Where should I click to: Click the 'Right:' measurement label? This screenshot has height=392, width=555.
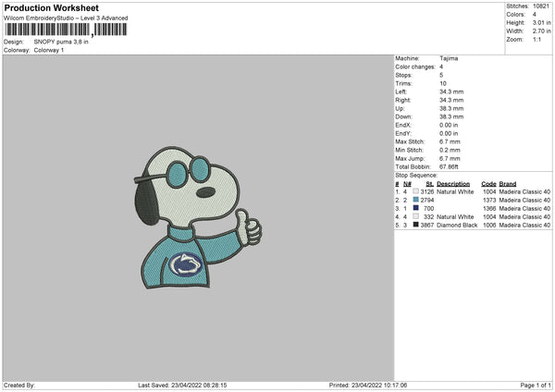[402, 100]
